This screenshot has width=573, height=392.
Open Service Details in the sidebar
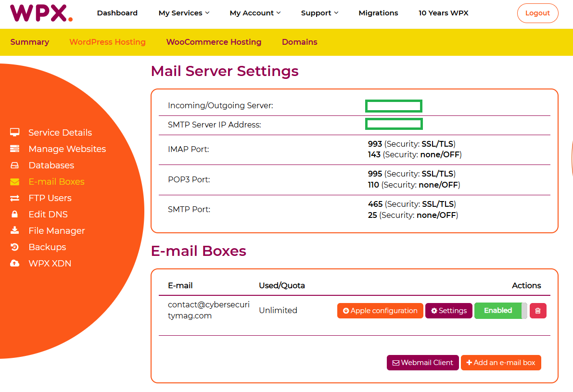pyautogui.click(x=60, y=132)
